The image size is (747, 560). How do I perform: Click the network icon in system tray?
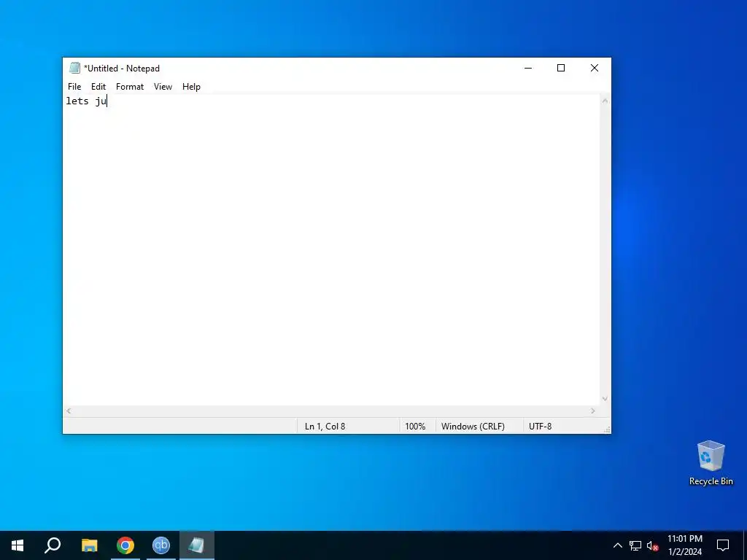635,545
